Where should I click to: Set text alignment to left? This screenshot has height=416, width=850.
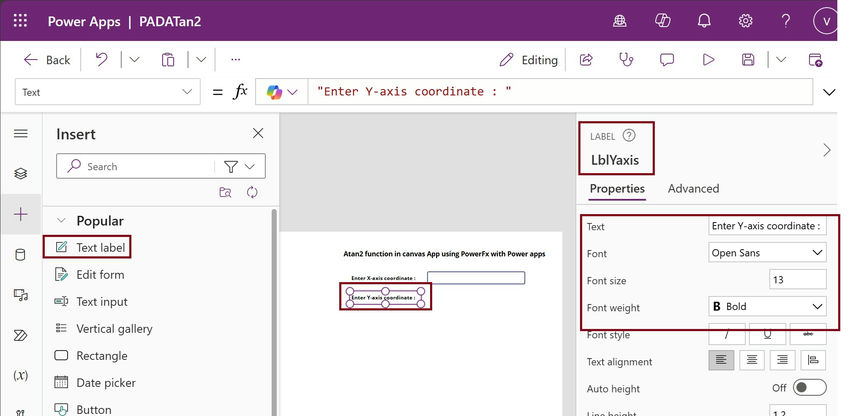[x=722, y=360]
